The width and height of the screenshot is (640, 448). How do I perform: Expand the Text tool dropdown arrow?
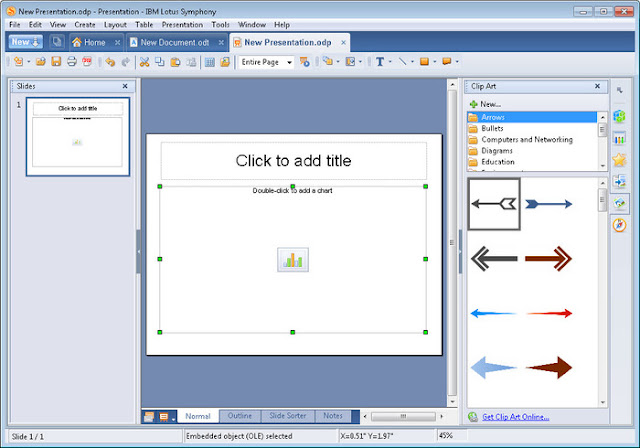click(x=390, y=62)
